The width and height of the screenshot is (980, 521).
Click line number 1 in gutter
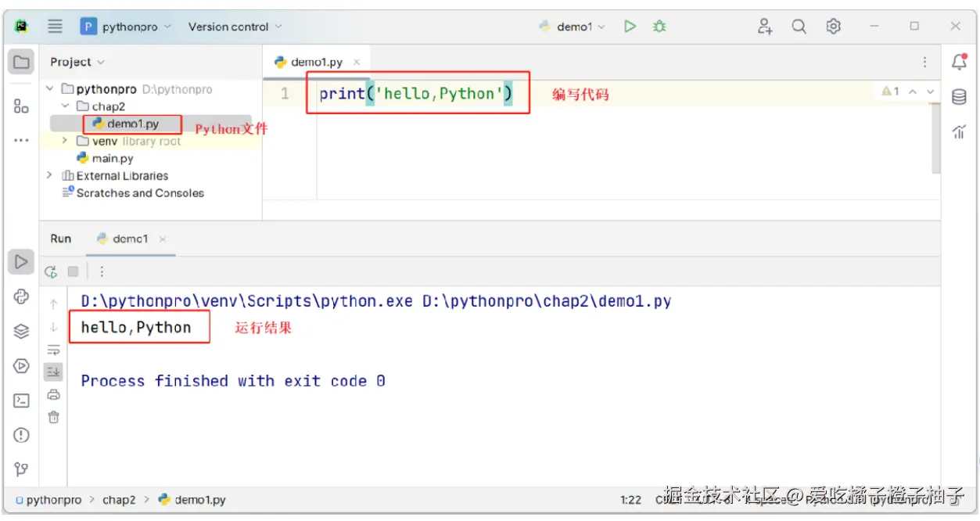click(x=285, y=94)
